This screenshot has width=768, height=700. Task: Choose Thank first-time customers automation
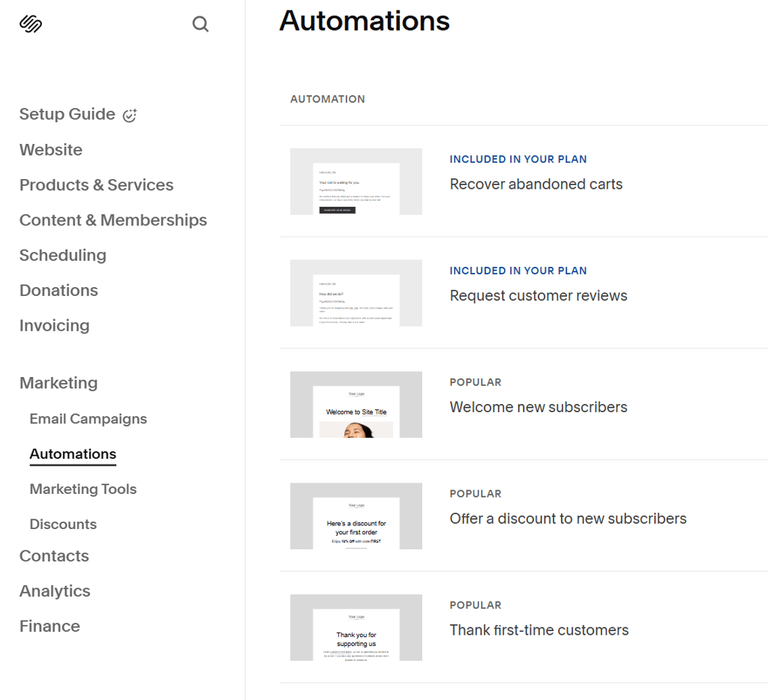pos(539,630)
